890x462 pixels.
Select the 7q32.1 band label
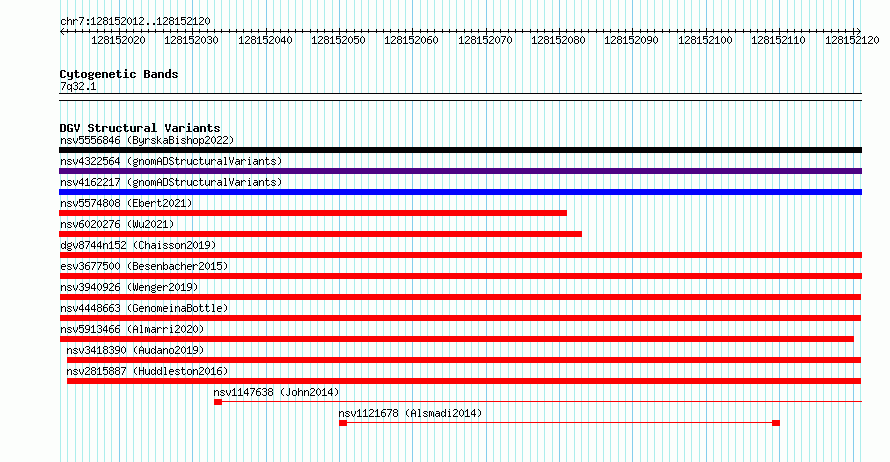point(78,86)
